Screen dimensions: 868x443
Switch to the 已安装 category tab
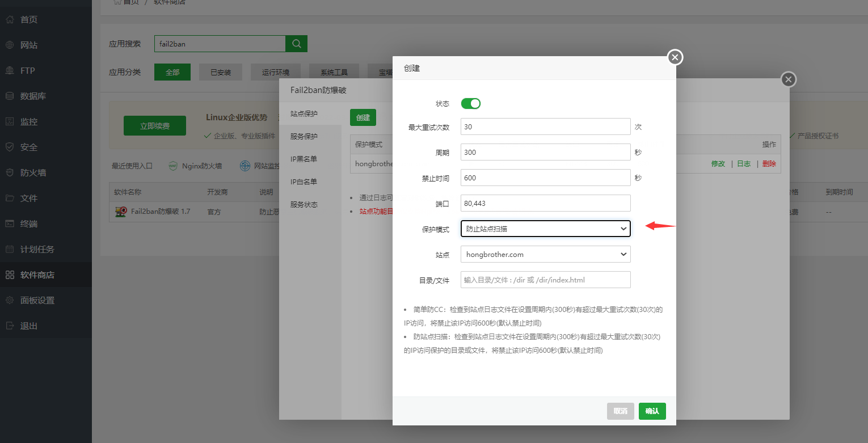pos(221,71)
